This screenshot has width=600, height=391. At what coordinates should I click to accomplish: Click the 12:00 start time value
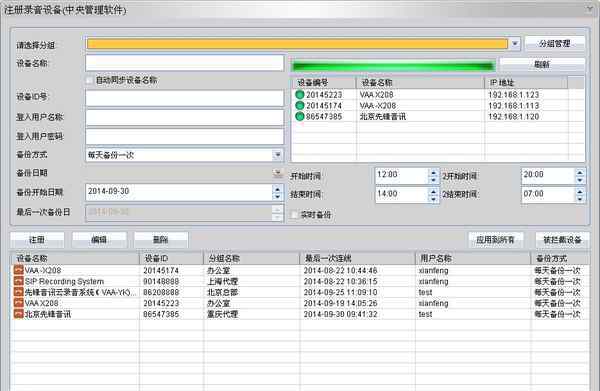pos(387,174)
